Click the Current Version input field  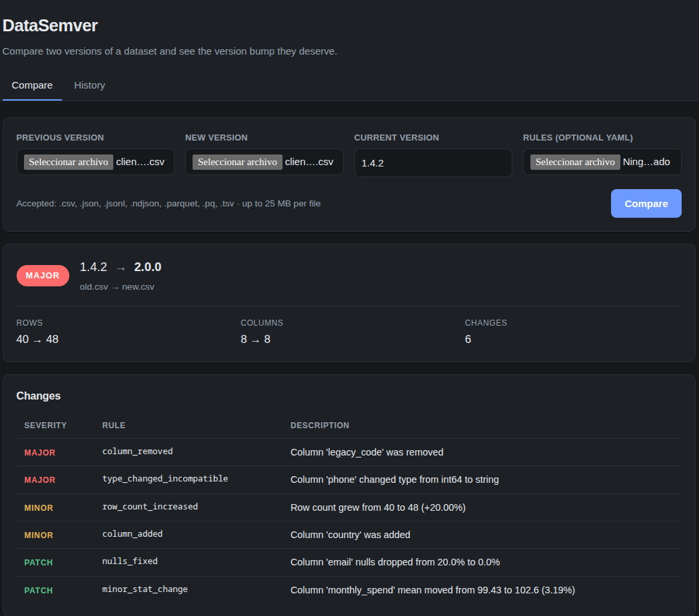pyautogui.click(x=433, y=163)
